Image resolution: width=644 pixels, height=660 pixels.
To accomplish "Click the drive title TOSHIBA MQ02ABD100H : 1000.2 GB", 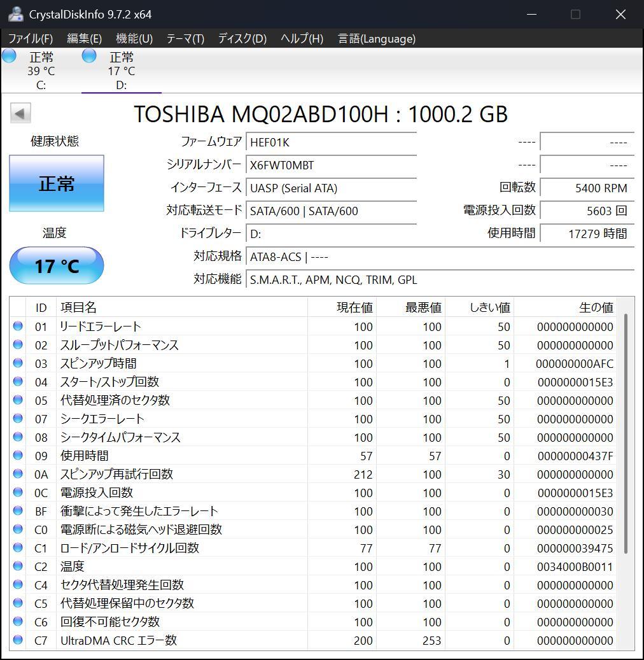I will tap(321, 114).
